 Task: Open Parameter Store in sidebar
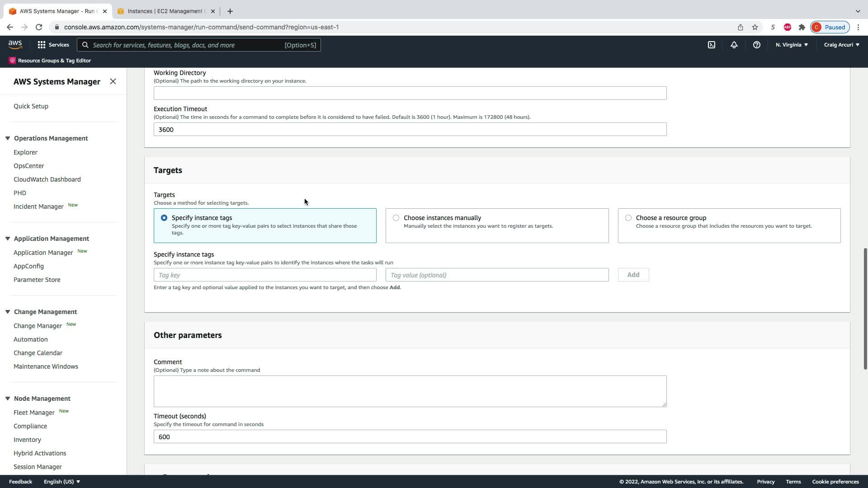[37, 280]
